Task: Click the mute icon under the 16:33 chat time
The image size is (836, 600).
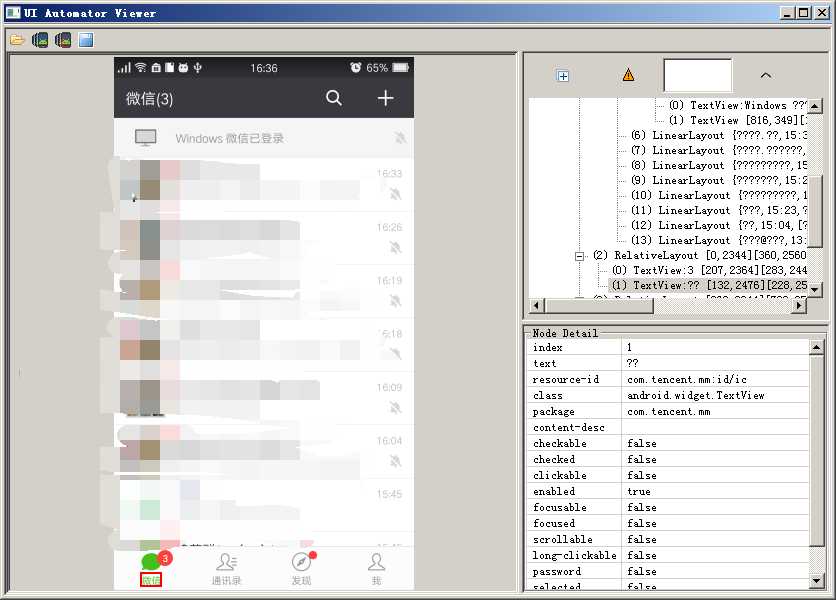Action: click(395, 193)
